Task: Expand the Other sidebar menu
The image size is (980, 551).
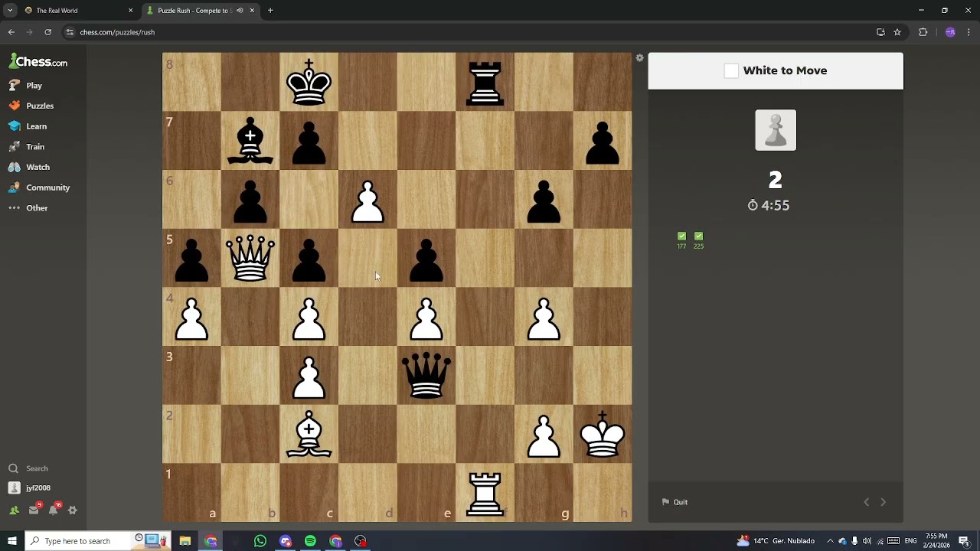Action: coord(28,208)
